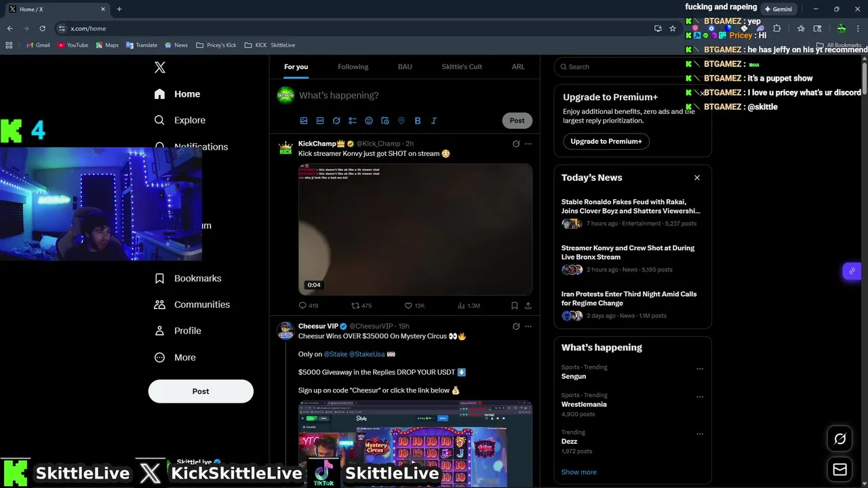Toggle bold formatting in composer
Image resolution: width=868 pixels, height=488 pixels.
[418, 121]
